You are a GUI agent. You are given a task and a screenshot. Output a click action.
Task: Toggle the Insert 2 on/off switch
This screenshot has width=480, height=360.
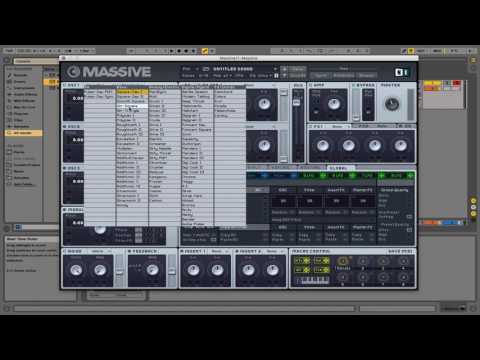click(x=237, y=251)
